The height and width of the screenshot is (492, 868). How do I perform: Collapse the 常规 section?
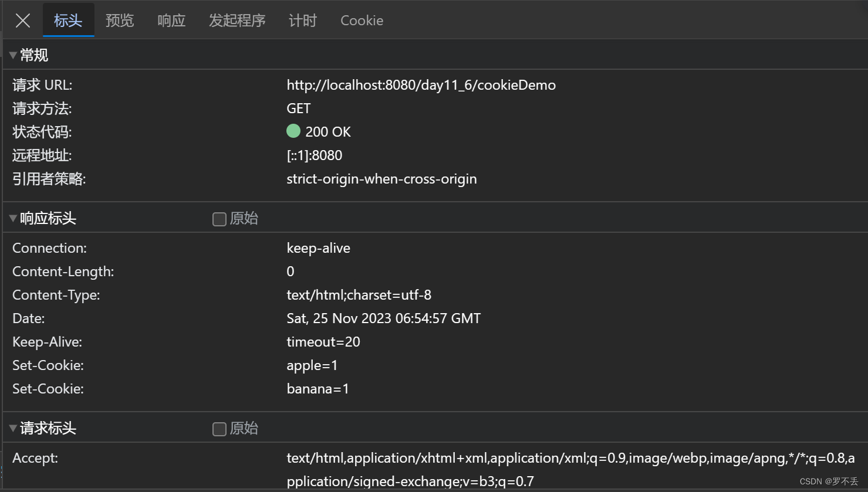pos(13,55)
